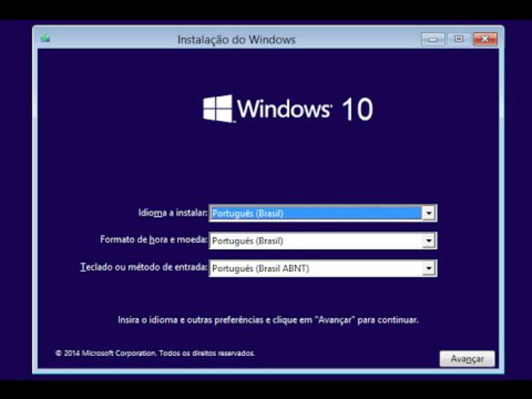The image size is (532, 399).
Task: Click the Formato de hora e moeda value field
Action: pyautogui.click(x=316, y=241)
